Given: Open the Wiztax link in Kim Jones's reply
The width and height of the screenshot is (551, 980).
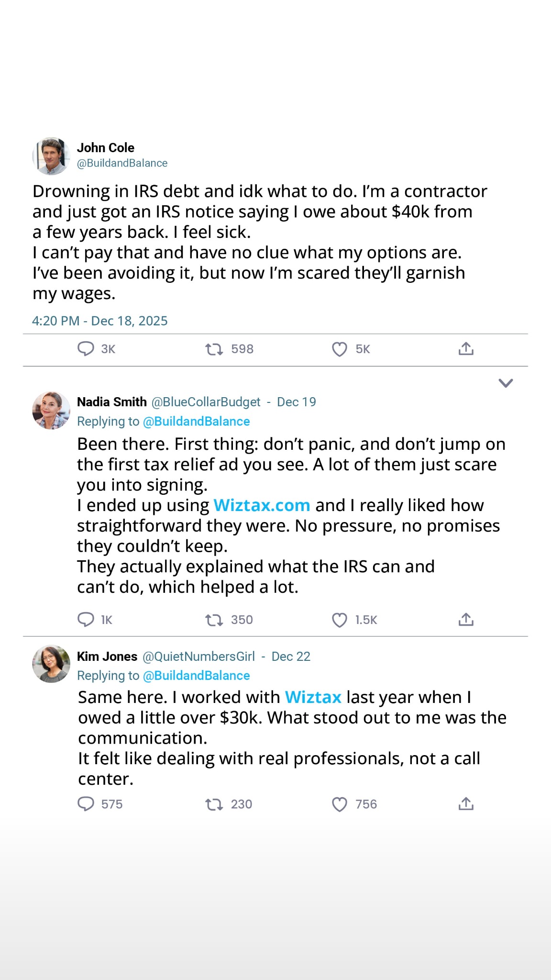Looking at the screenshot, I should tap(313, 697).
